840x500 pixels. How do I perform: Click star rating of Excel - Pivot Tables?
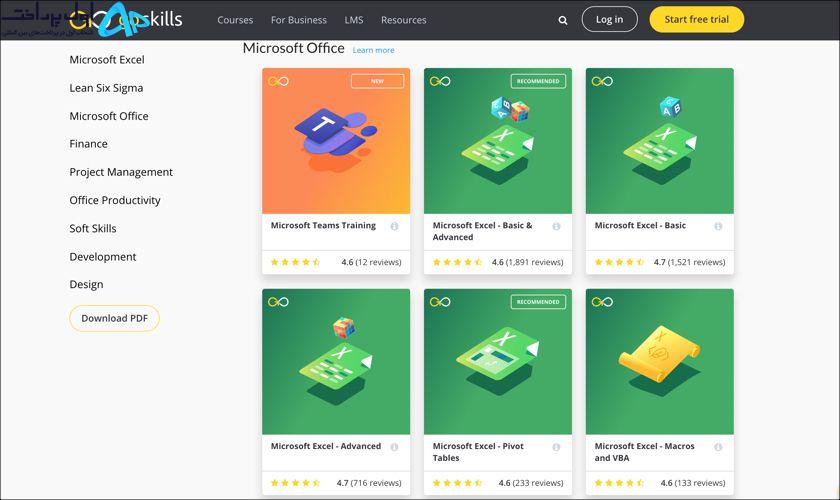coord(458,483)
